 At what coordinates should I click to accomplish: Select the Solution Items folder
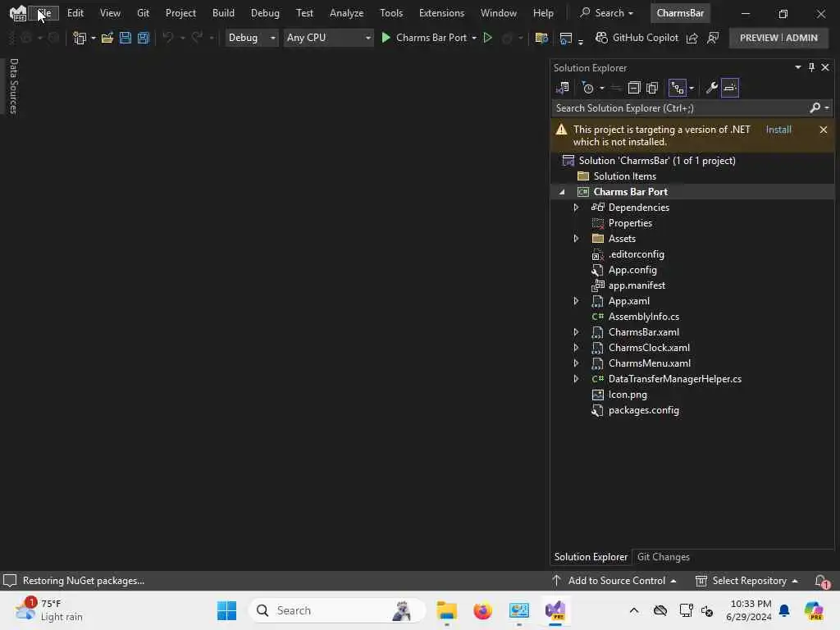pos(624,176)
